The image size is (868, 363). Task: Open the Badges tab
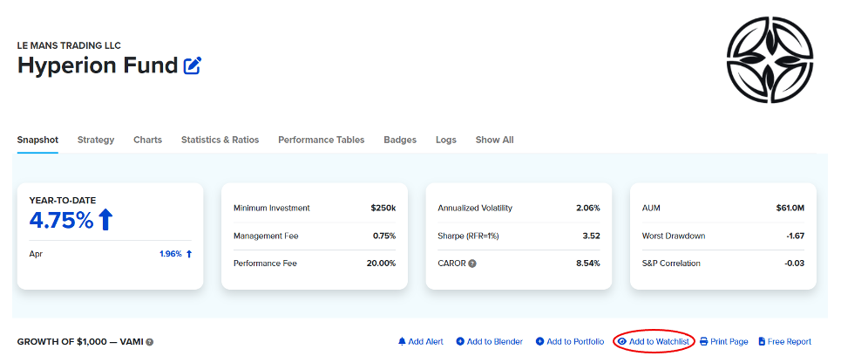(400, 140)
